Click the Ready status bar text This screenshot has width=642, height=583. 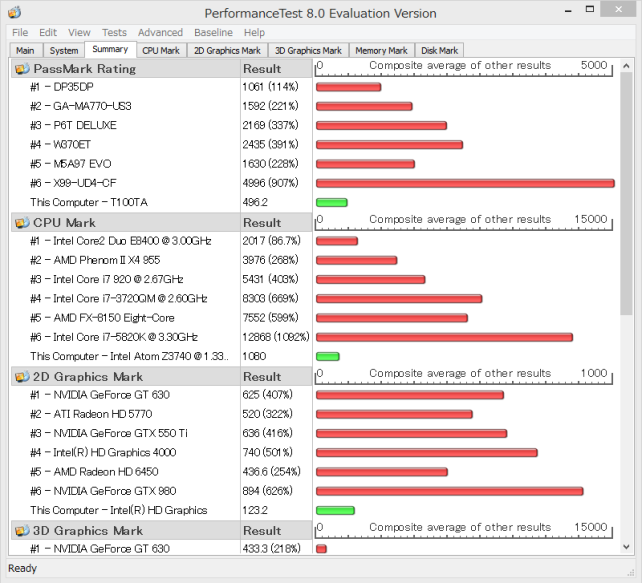tap(23, 568)
